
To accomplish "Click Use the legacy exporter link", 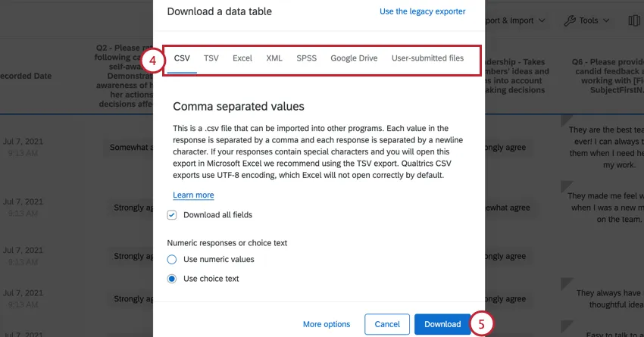I will [422, 11].
